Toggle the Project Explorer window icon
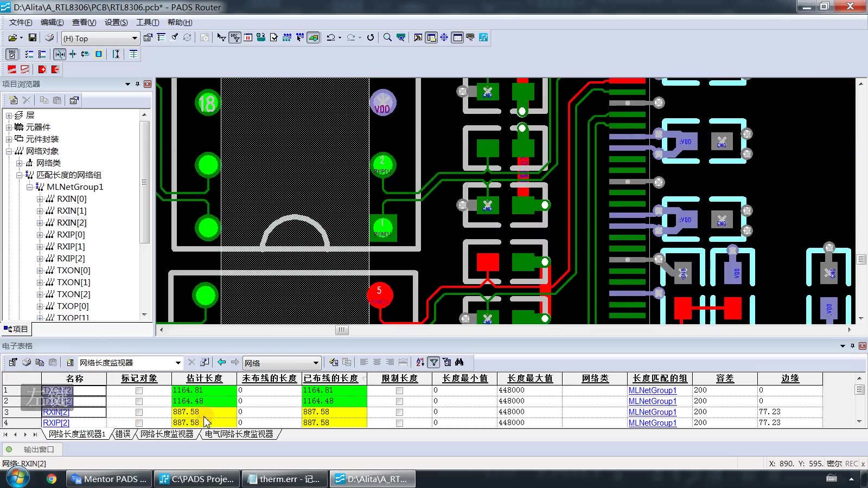 click(431, 37)
